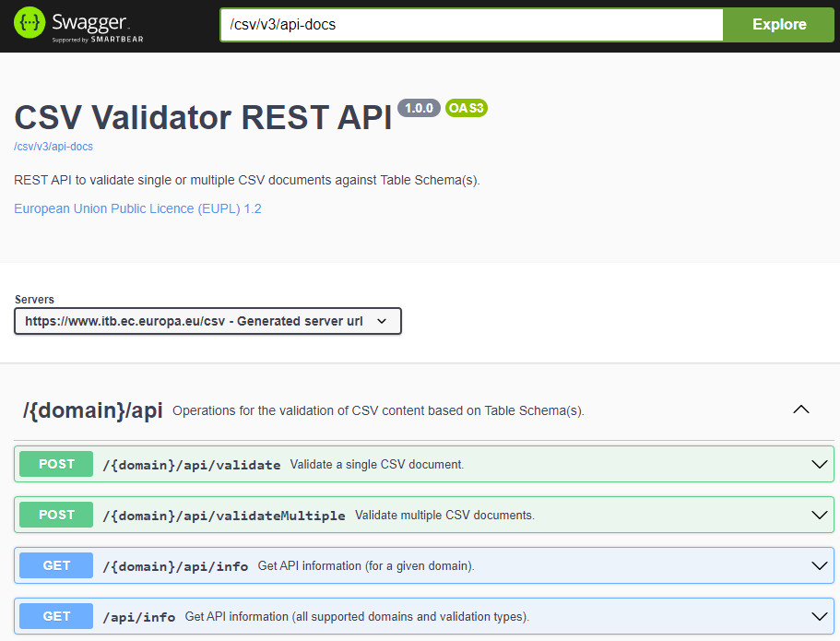Focus the API docs URL input field

point(472,25)
